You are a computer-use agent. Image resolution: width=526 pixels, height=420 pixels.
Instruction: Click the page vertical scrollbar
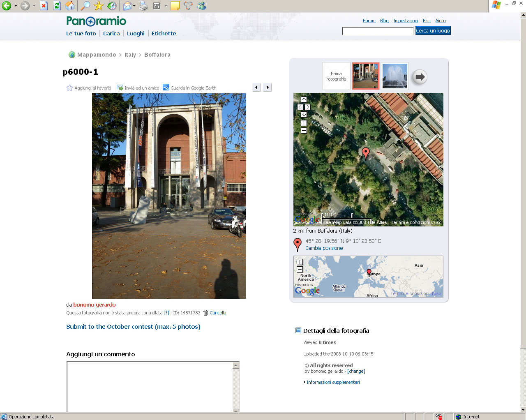523,212
